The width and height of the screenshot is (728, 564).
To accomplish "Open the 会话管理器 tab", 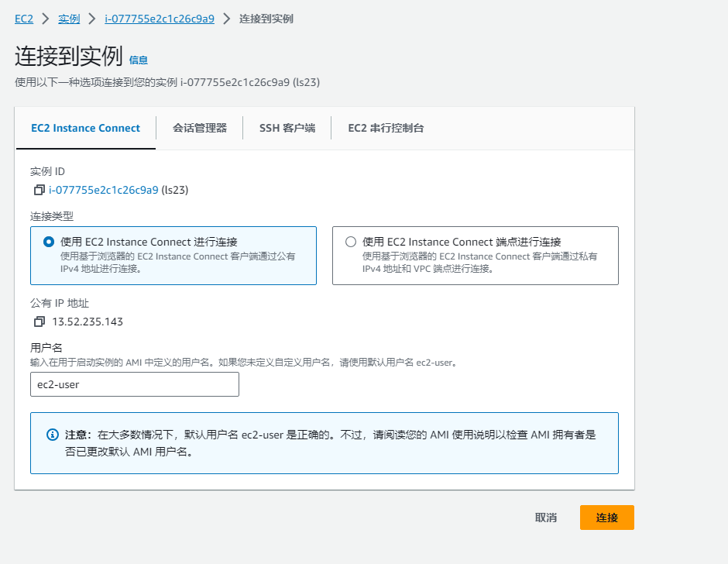I will 200,129.
